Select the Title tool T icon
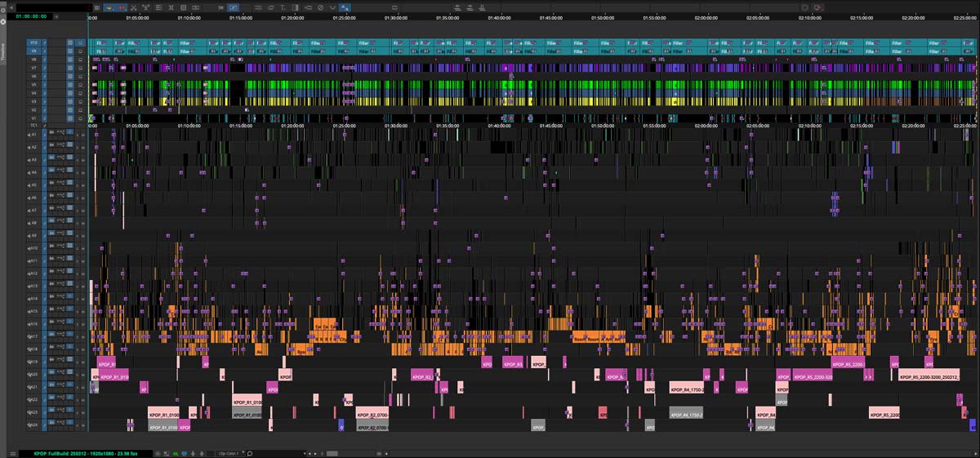This screenshot has width=980, height=458. [x=282, y=7]
